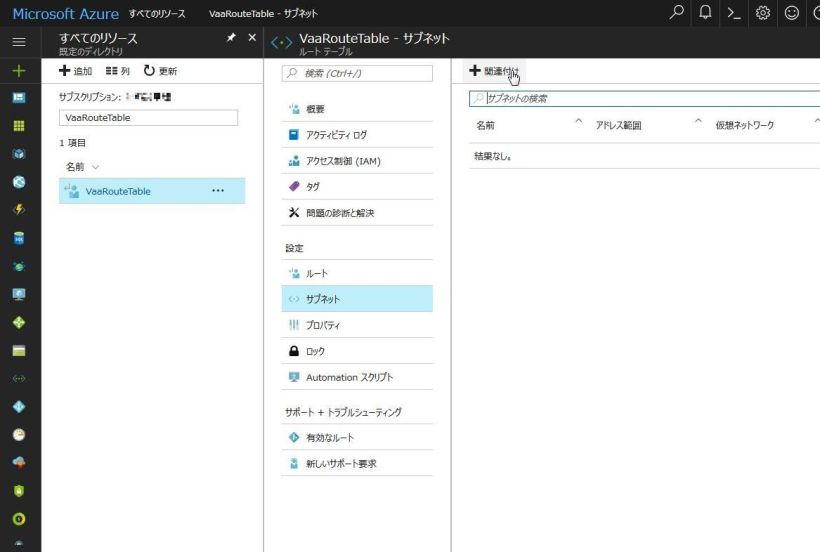Screen dimensions: 820x552
Task: Click the VaaRouteTable filter text field
Action: pyautogui.click(x=148, y=117)
